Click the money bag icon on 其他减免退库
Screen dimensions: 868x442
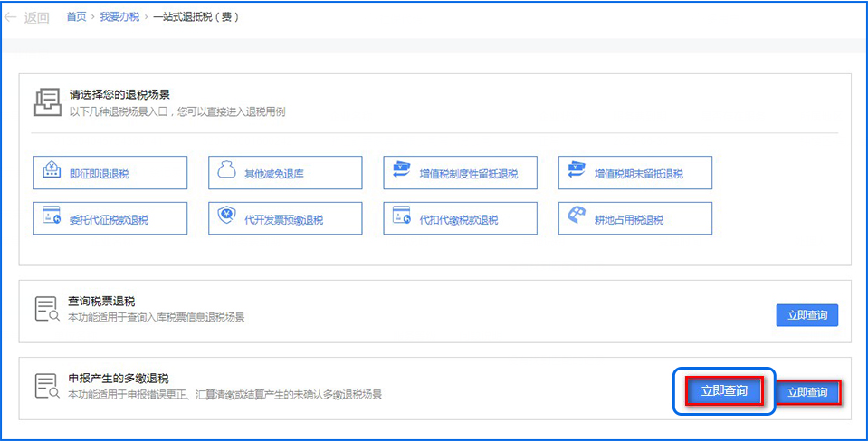(225, 171)
